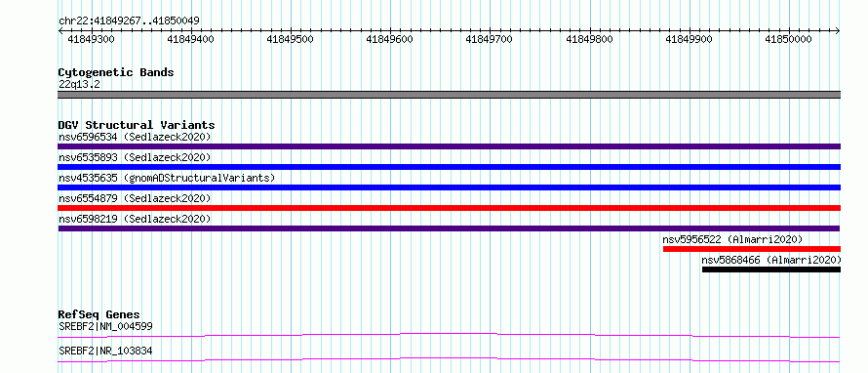Click ruler coordinate 41849700
This screenshot has height=373, width=868.
click(x=490, y=39)
